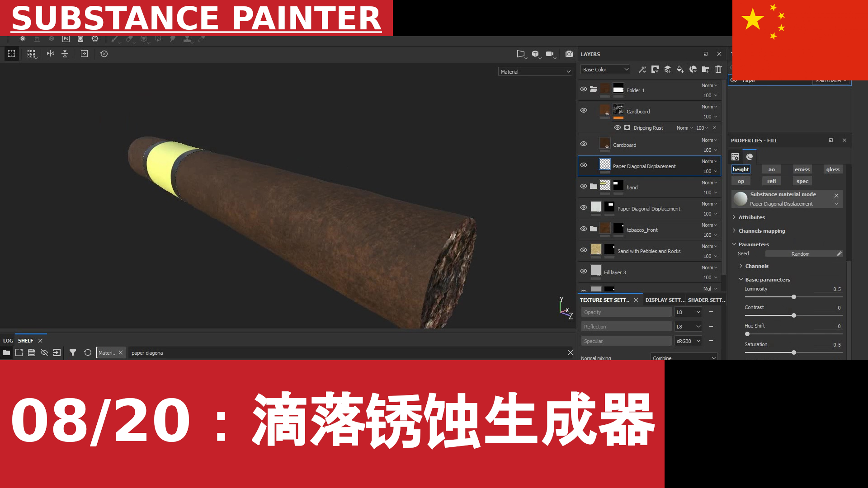
Task: Switch to the Display Settings tab
Action: pyautogui.click(x=665, y=300)
